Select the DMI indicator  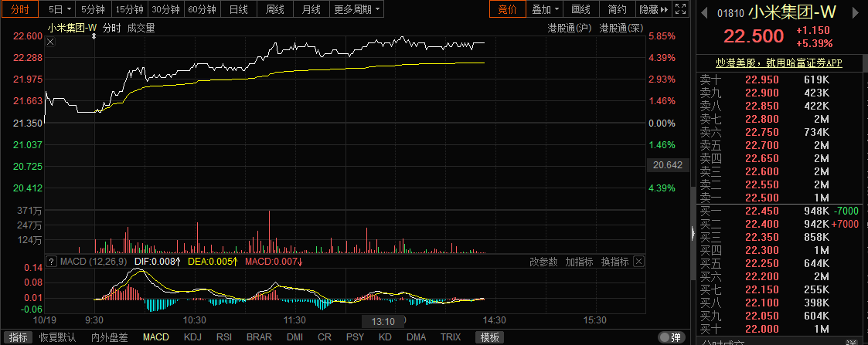point(295,337)
